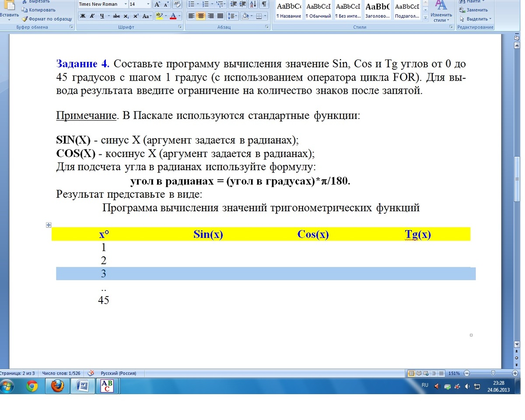Apply the Без интервала style
Image resolution: width=525 pixels, height=420 pixels.
(348, 11)
